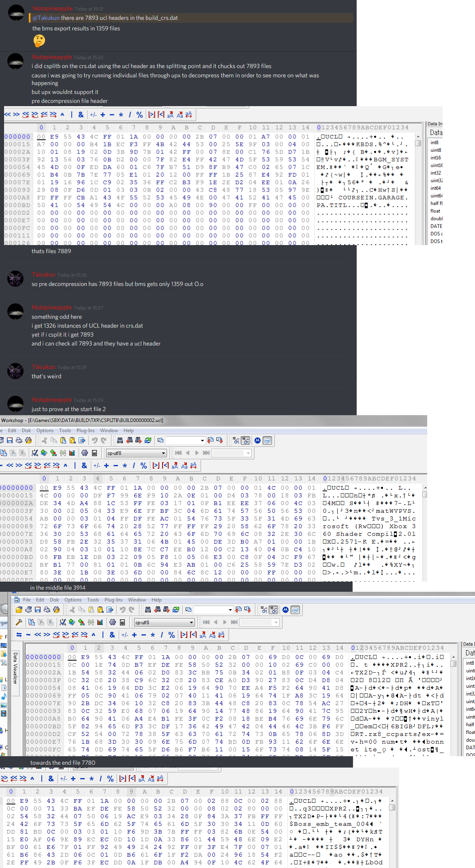Click Save icon in BUILD00000002.ucl window toolbar

click(x=10, y=440)
